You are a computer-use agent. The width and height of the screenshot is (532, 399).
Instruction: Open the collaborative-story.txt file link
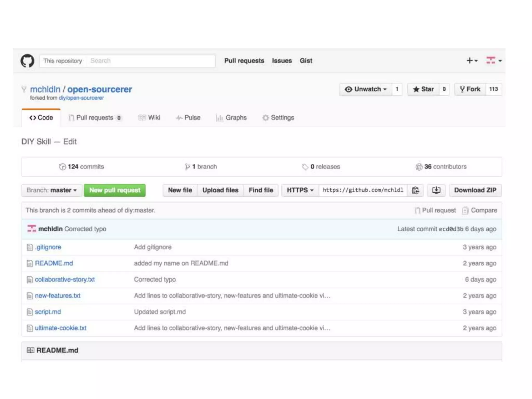[x=65, y=280]
